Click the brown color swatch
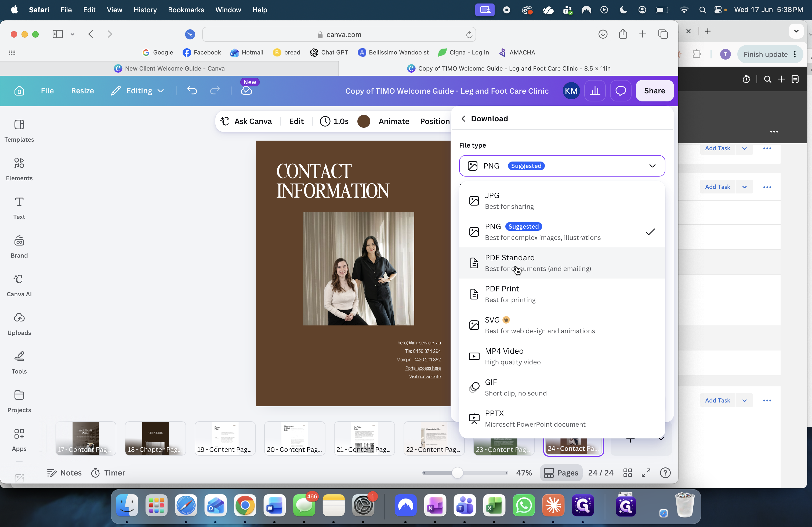The width and height of the screenshot is (812, 527). (364, 121)
